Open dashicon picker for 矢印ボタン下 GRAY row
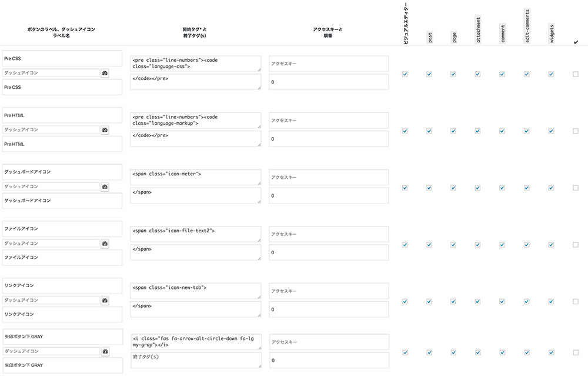588x376 pixels. [x=105, y=352]
